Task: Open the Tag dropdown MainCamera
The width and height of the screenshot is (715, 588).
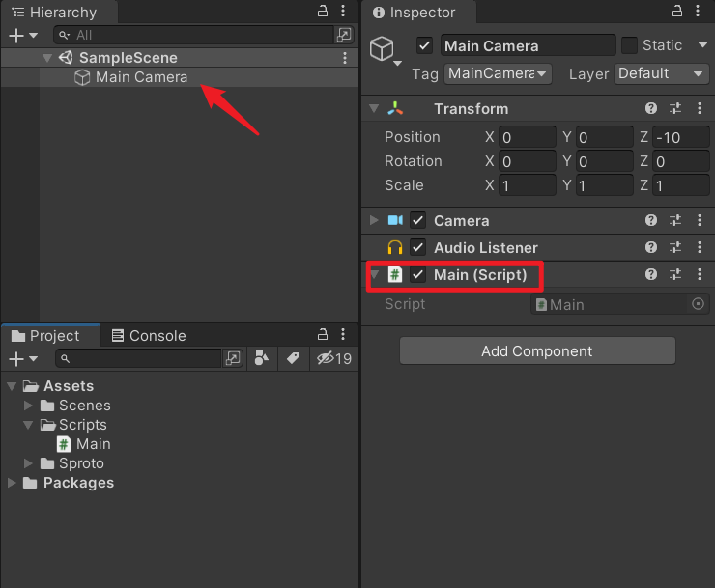Action: (498, 73)
